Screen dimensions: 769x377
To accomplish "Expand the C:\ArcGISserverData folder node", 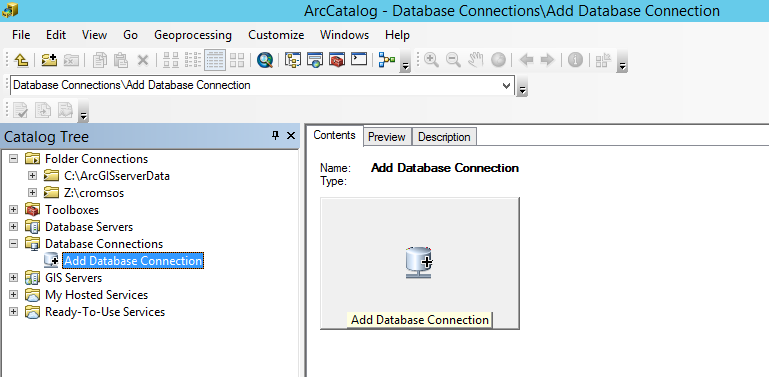I will coord(33,176).
